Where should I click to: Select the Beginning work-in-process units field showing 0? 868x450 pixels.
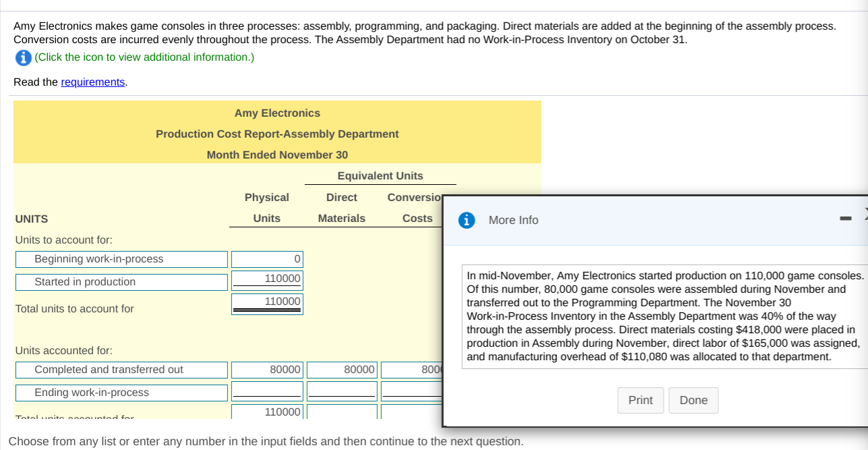coord(266,259)
